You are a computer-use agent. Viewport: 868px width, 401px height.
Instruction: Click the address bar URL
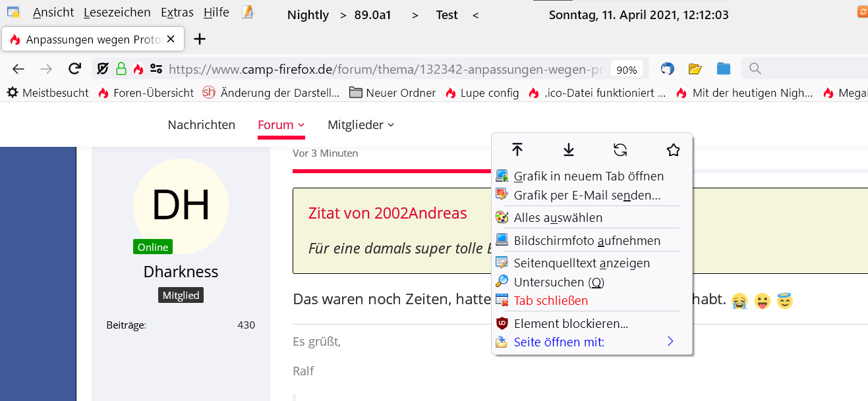pos(385,69)
